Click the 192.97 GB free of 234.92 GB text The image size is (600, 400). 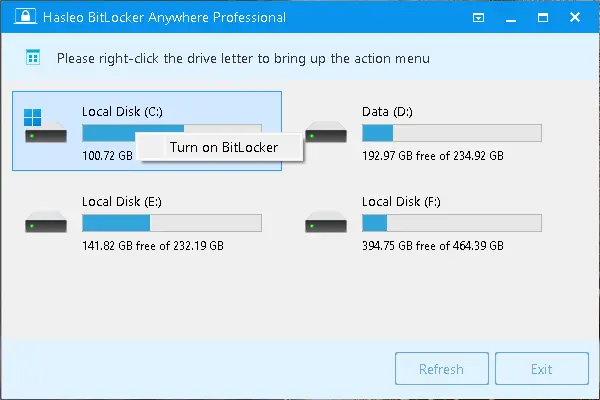[432, 156]
